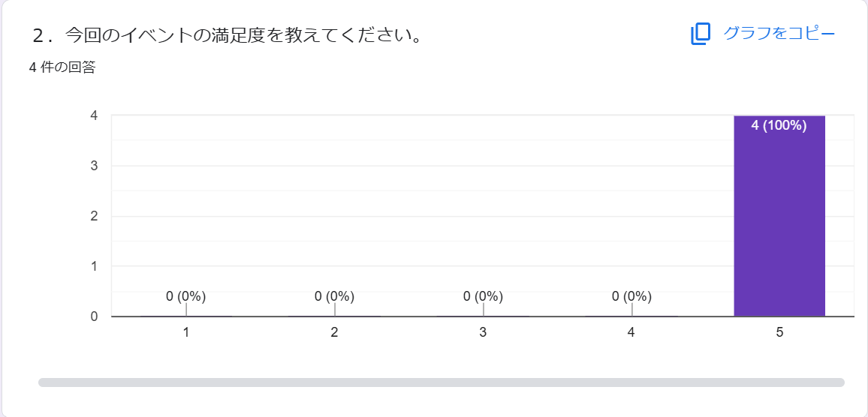Click x-axis label 3
This screenshot has height=417, width=868.
(x=484, y=333)
